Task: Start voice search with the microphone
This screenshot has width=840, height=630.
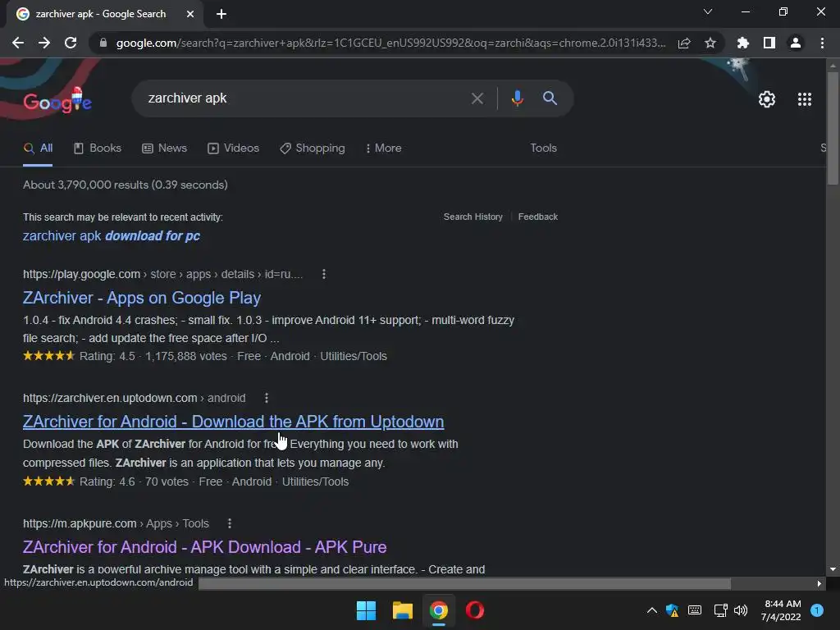Action: click(x=517, y=98)
